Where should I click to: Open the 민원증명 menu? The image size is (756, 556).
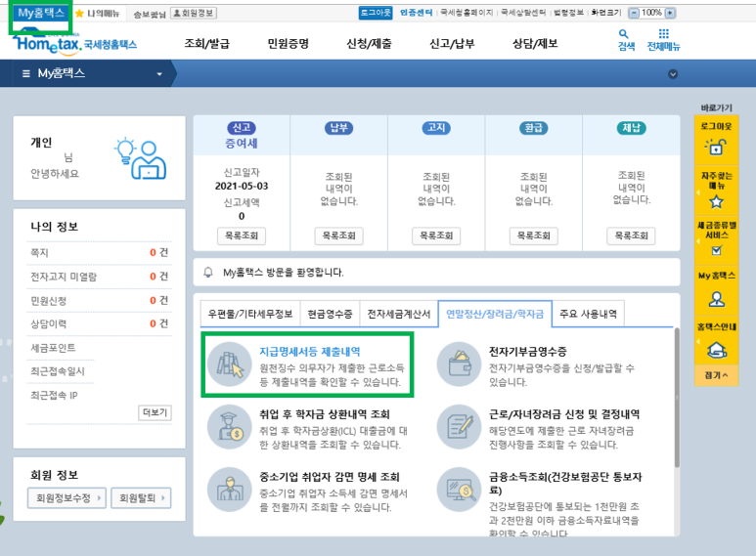tap(288, 44)
